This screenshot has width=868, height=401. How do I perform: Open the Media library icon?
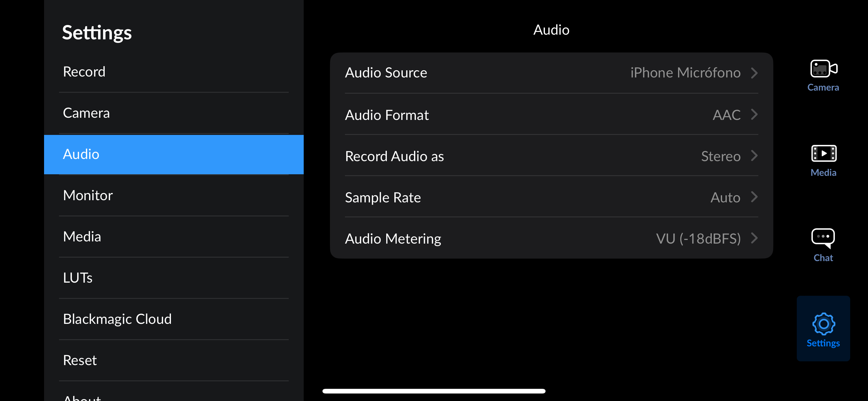pyautogui.click(x=823, y=154)
